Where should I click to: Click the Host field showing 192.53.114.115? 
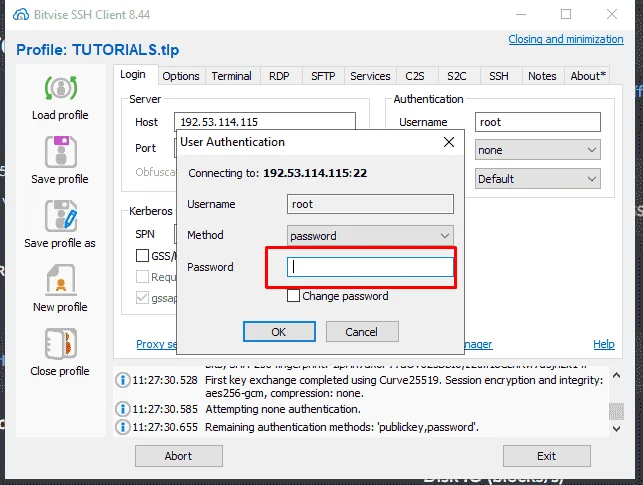click(x=265, y=121)
